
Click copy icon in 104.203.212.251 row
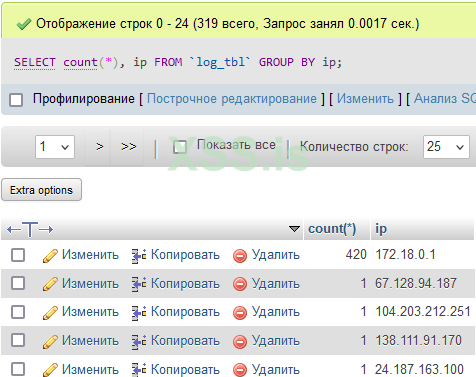click(139, 313)
